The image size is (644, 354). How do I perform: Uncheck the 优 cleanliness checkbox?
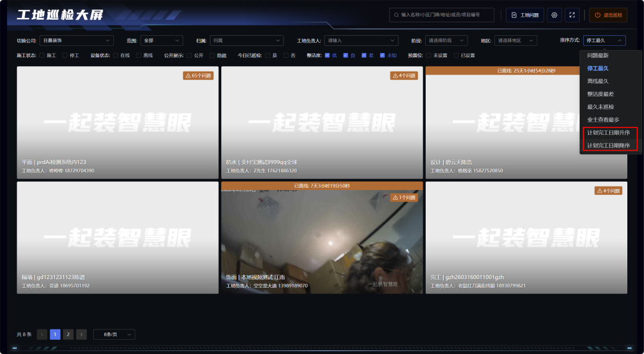[x=327, y=55]
